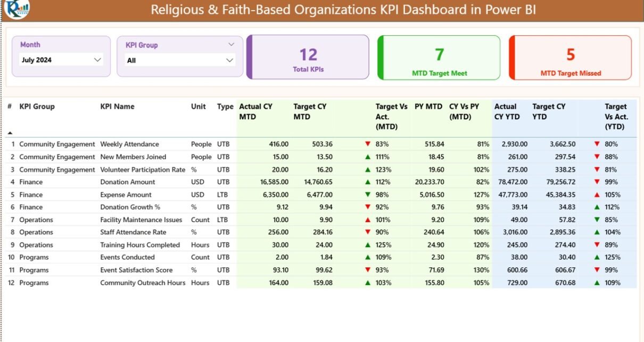Click the green MTD arrow for New Members Joined
This screenshot has width=644, height=342.
click(367, 157)
